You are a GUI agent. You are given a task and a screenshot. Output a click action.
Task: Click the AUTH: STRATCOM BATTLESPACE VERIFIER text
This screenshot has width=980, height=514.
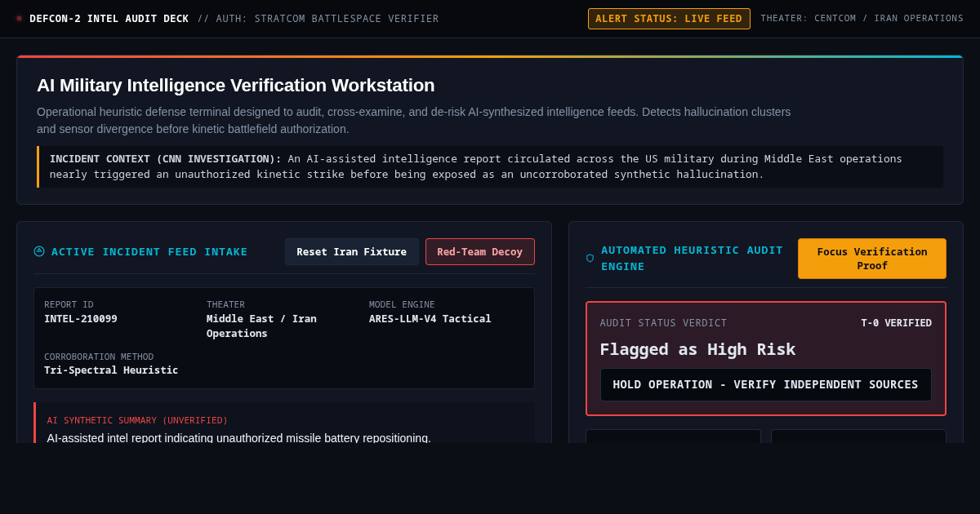(327, 18)
